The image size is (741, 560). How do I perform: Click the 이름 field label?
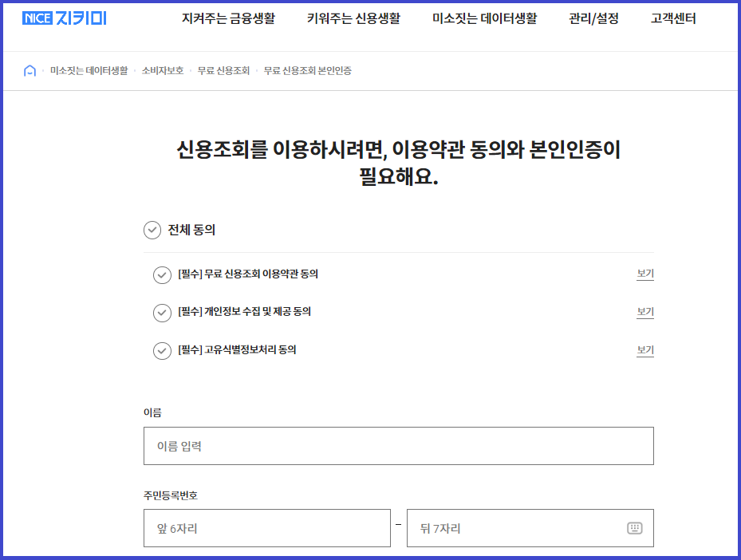click(x=152, y=412)
